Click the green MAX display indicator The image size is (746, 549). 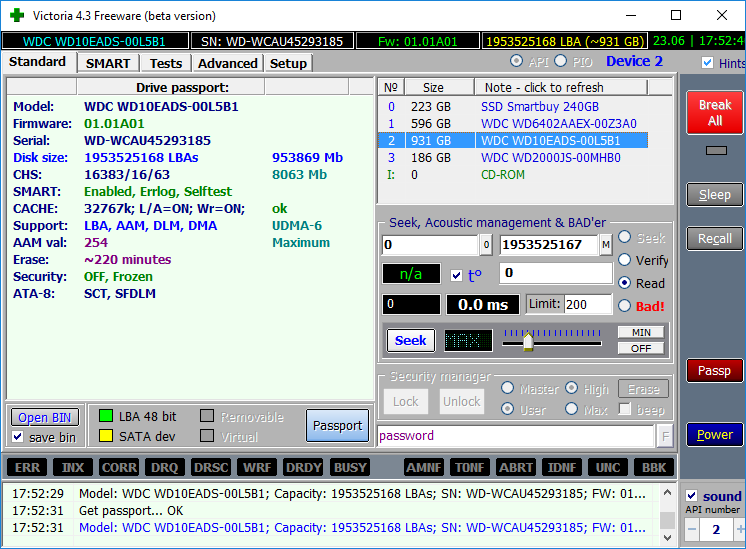[x=468, y=341]
